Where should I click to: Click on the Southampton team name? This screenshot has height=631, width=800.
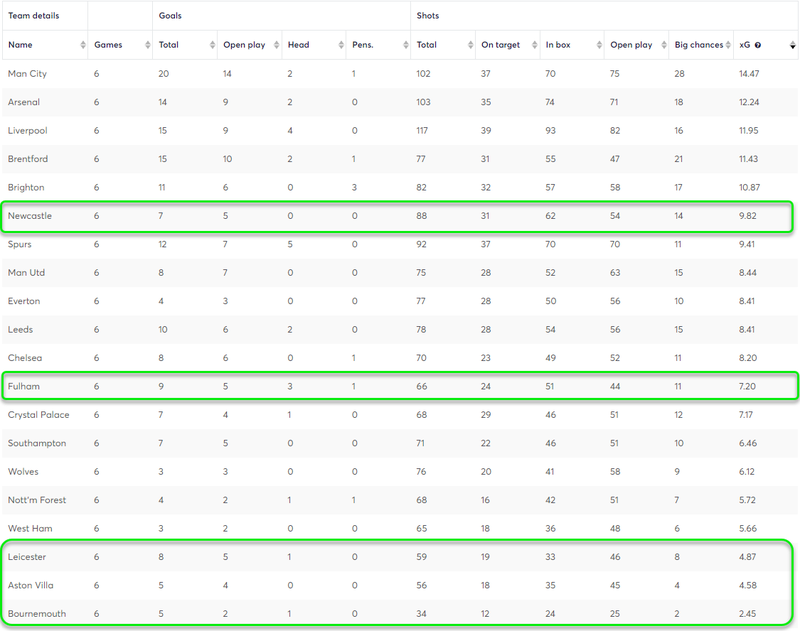37,443
